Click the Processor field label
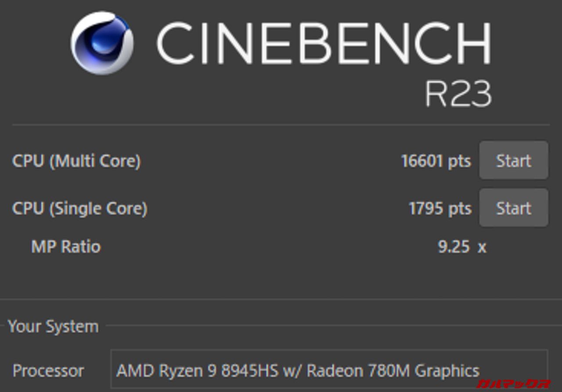This screenshot has height=392, width=562. coord(48,371)
